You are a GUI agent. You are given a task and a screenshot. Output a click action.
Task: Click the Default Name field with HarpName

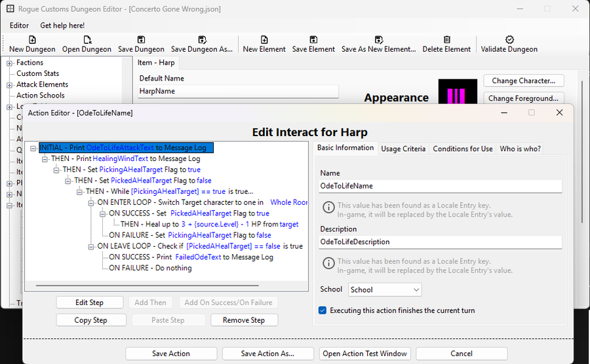point(238,91)
